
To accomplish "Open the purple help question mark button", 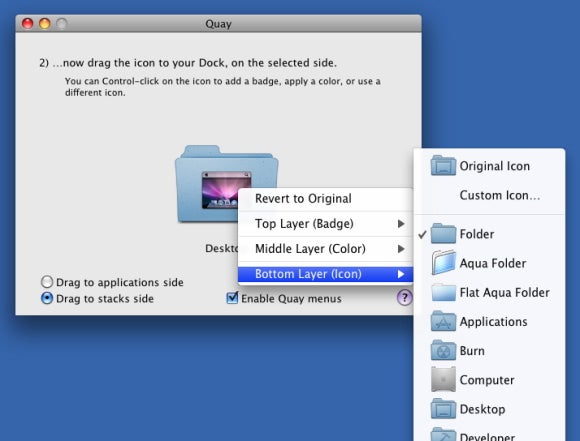I will (404, 297).
